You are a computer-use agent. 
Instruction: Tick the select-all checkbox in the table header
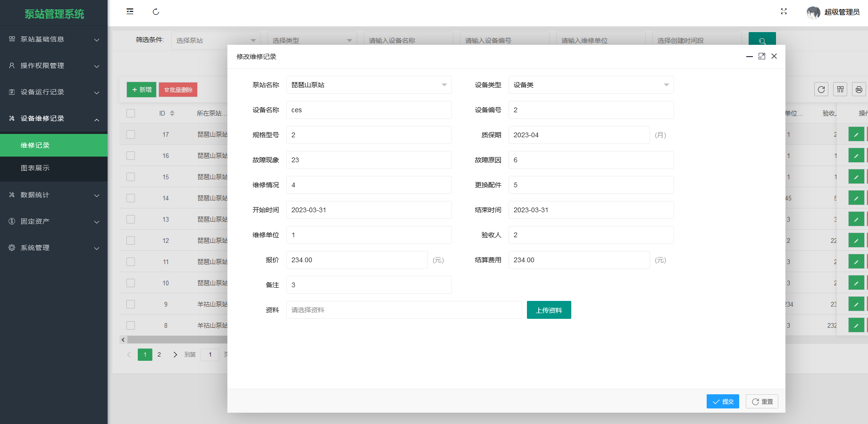[x=131, y=113]
